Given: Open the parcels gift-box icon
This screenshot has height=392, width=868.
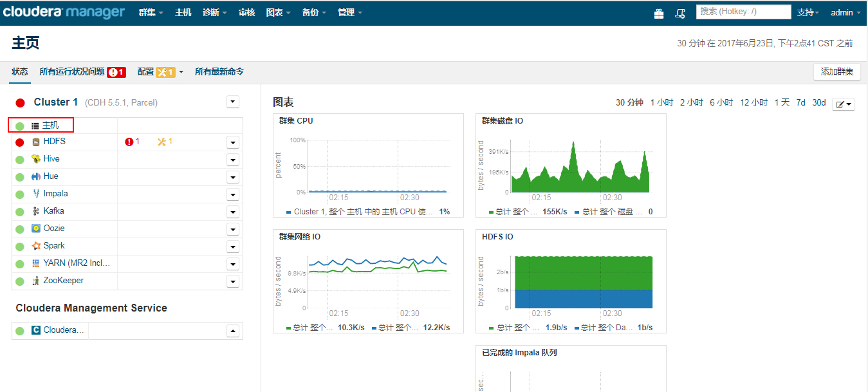Looking at the screenshot, I should 659,13.
